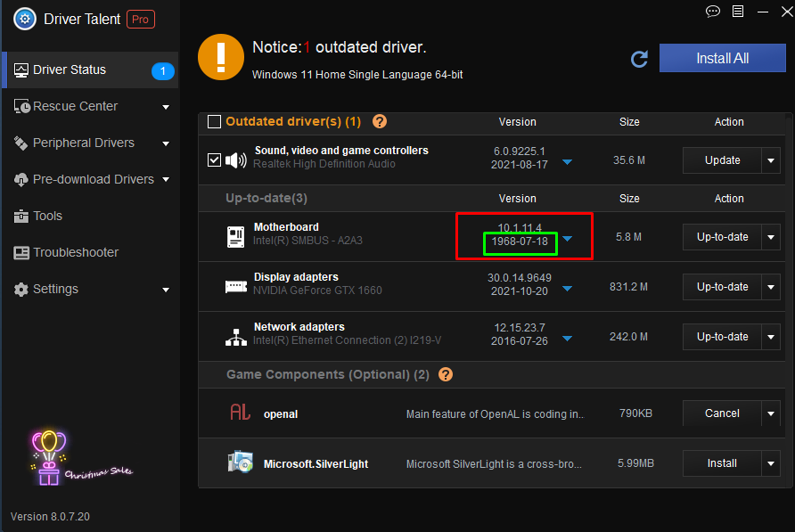
Task: Click the Driver Status monitor icon
Action: coord(20,70)
